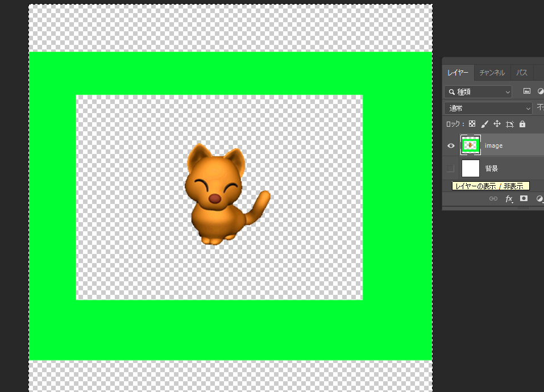Screen dimensions: 544x392
Task: Open the fx layer style menu
Action: pyautogui.click(x=509, y=199)
